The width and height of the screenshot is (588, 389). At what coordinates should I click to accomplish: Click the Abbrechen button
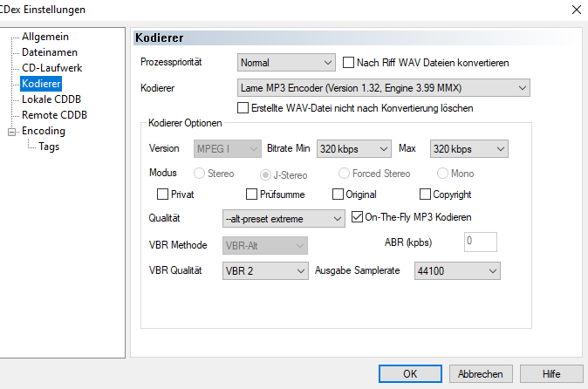480,374
